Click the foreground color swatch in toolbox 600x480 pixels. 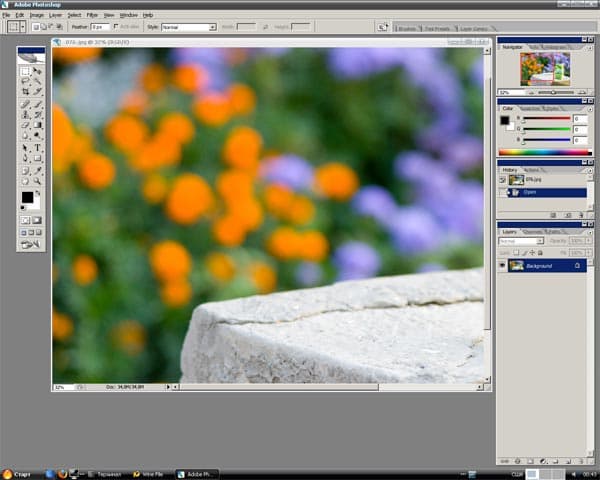click(x=27, y=197)
